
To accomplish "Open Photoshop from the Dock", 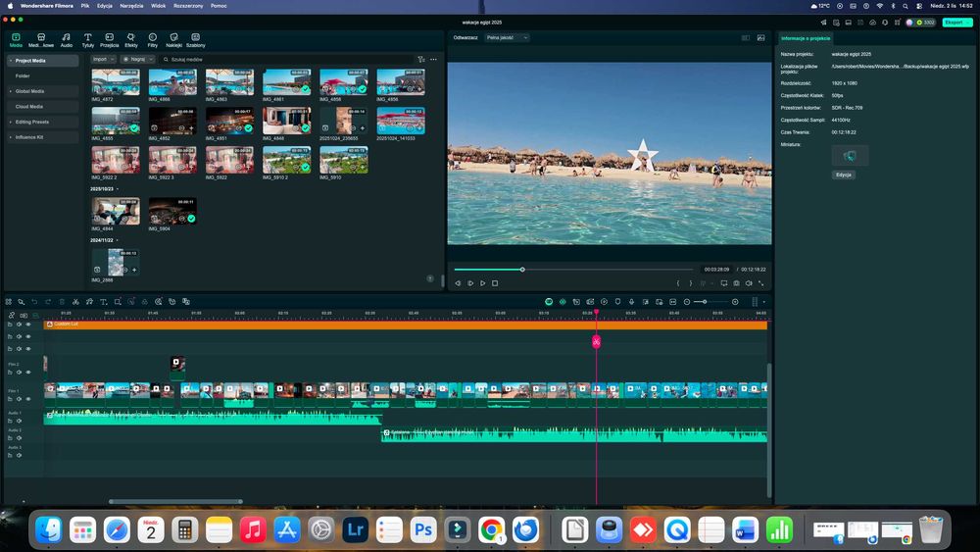I will point(423,530).
